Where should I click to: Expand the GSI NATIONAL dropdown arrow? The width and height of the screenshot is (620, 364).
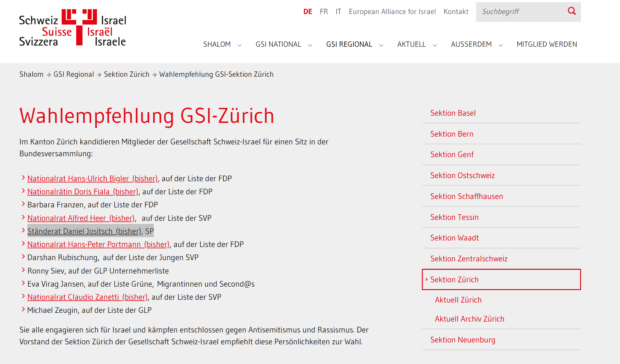310,45
